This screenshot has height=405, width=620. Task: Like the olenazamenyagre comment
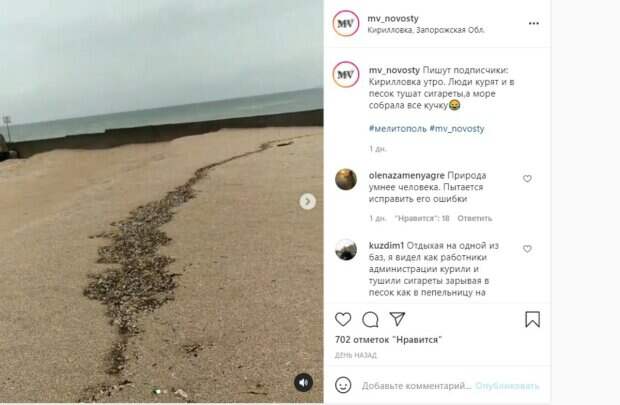pyautogui.click(x=527, y=179)
